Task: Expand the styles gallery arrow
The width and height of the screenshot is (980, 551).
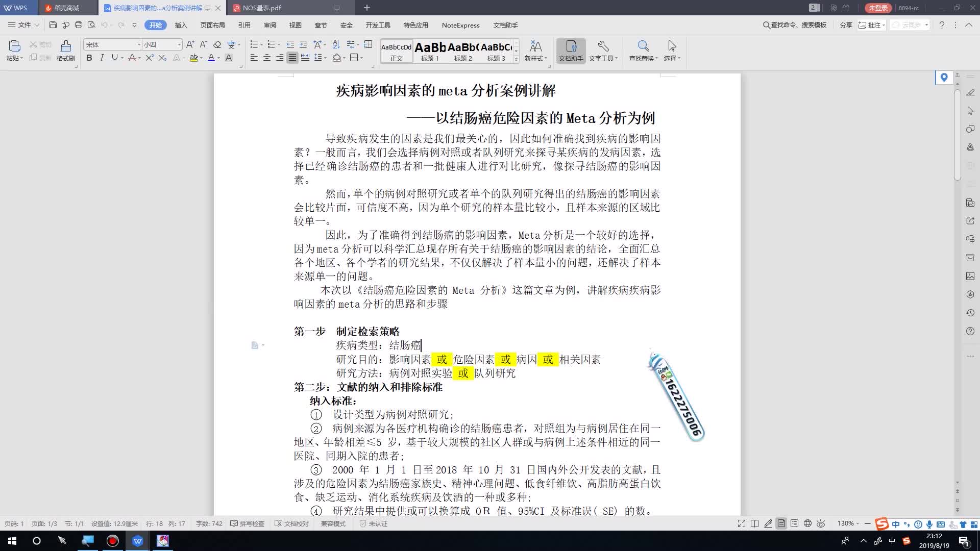Action: (x=516, y=60)
